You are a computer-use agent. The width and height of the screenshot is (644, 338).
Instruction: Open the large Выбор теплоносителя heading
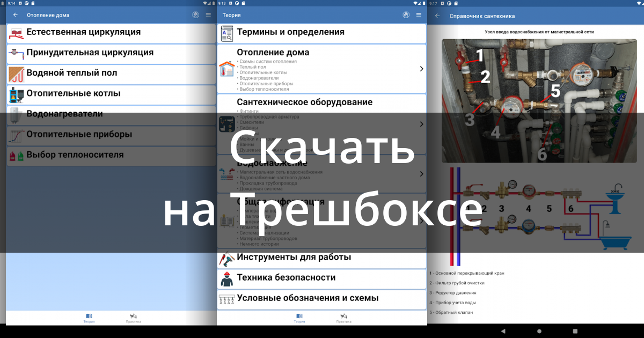coord(75,155)
